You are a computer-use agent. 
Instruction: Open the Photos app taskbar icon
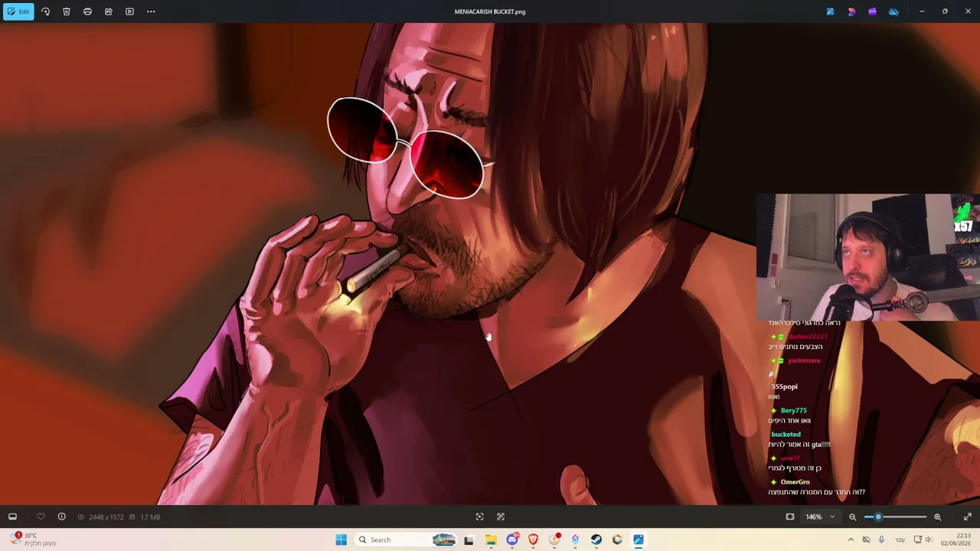click(639, 540)
